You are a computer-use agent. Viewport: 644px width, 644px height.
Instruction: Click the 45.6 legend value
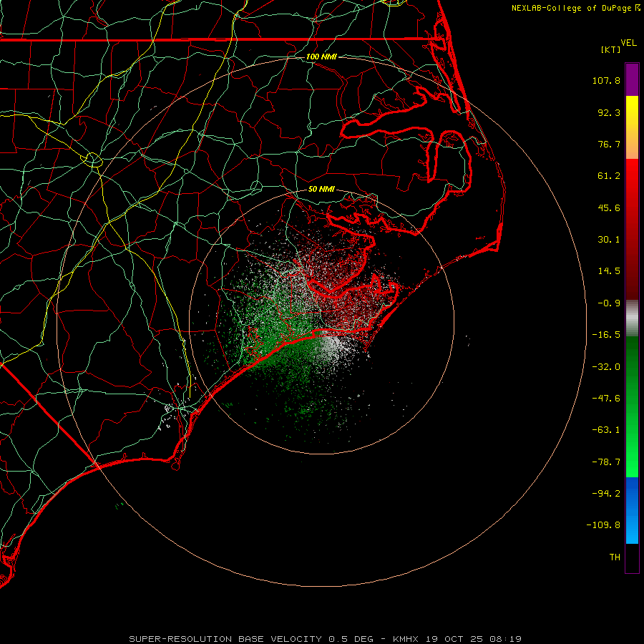(609, 208)
